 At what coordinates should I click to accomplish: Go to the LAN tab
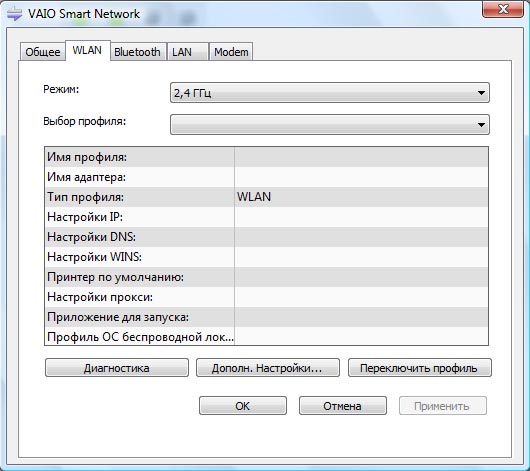pos(187,52)
